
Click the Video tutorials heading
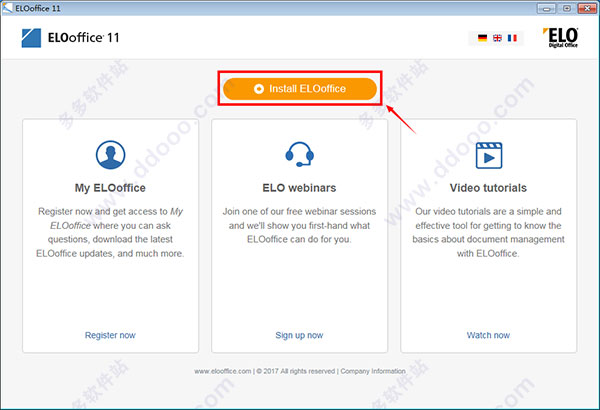(488, 188)
